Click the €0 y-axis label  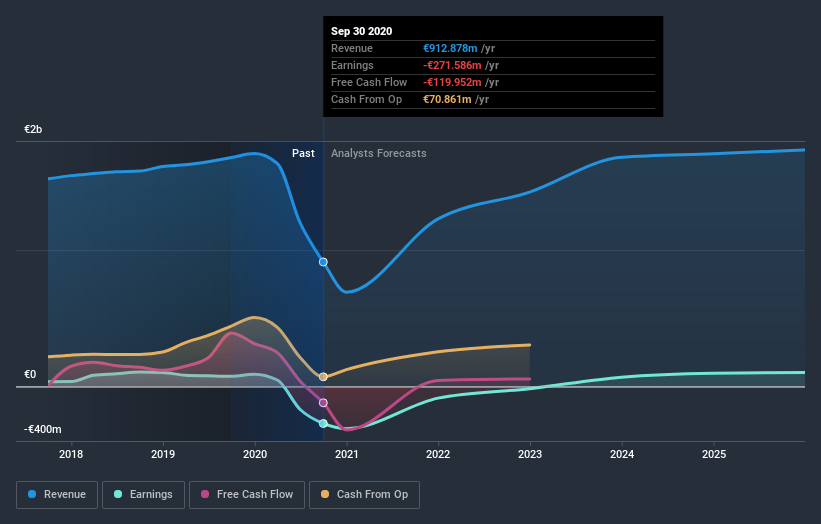(30, 374)
